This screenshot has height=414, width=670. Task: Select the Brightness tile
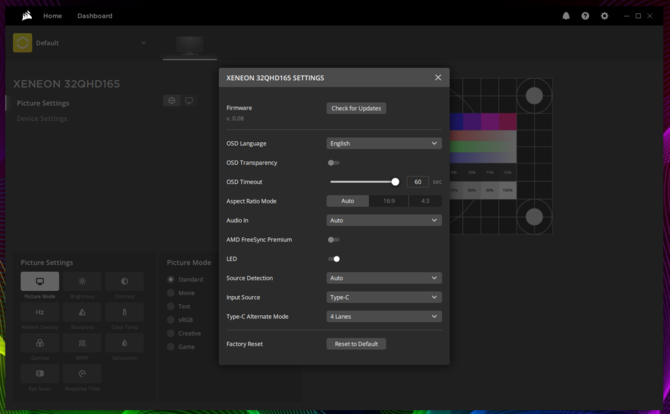(82, 281)
